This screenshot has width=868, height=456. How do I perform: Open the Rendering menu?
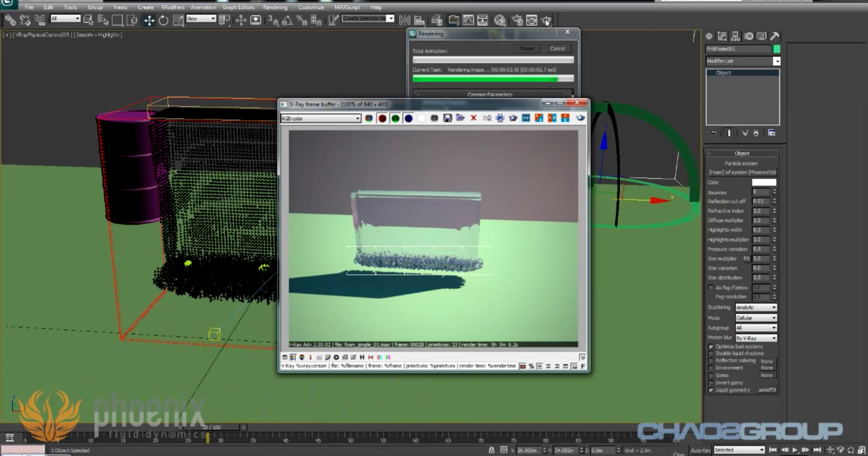click(275, 7)
